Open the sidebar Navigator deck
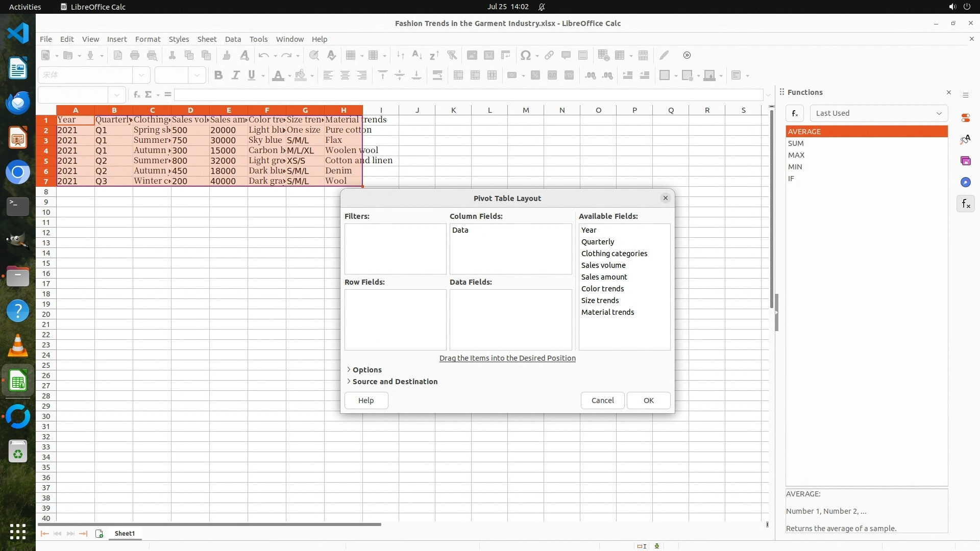Viewport: 980px width, 551px height. (965, 182)
